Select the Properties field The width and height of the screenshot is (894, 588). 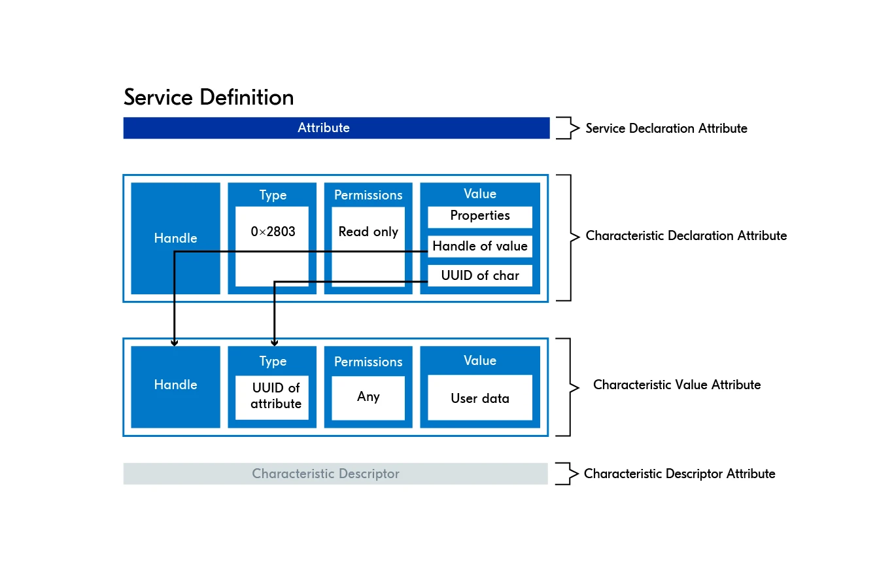coord(480,216)
